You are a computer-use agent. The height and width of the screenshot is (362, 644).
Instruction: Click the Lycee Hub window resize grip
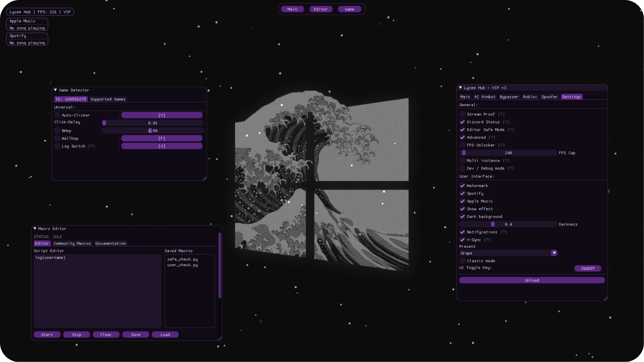[605, 298]
